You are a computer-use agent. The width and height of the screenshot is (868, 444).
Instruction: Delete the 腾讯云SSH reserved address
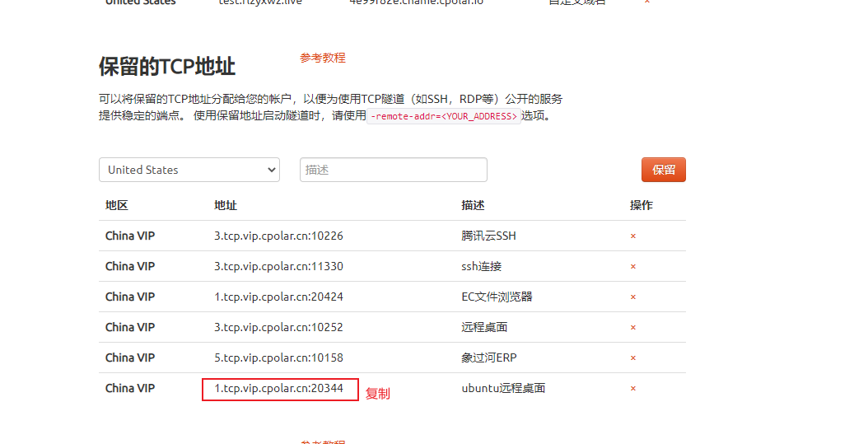pos(632,236)
